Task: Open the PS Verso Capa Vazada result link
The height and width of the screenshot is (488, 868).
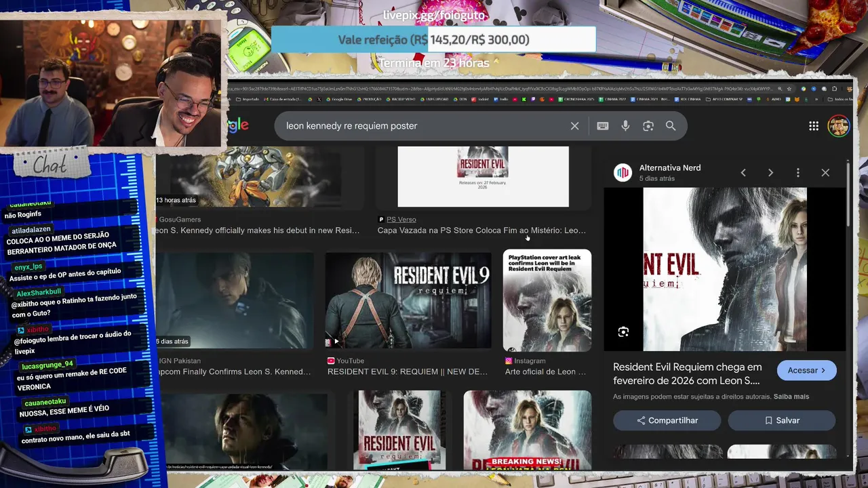Action: pos(481,230)
